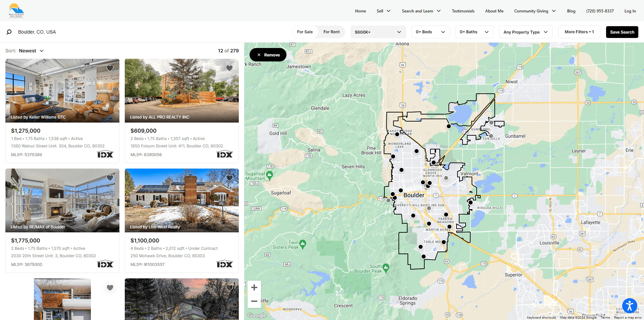The width and height of the screenshot is (644, 320).
Task: Remove the drawn map boundary
Action: point(268,55)
